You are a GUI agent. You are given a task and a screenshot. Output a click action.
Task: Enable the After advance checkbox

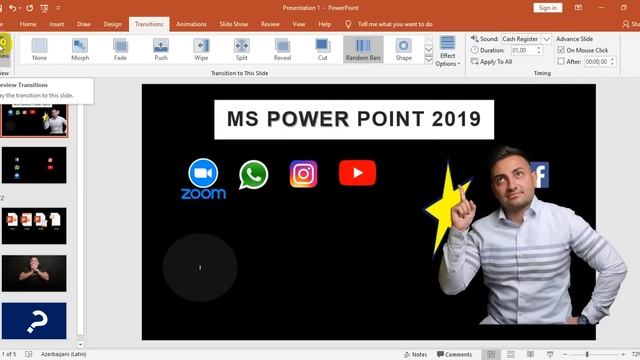click(561, 61)
